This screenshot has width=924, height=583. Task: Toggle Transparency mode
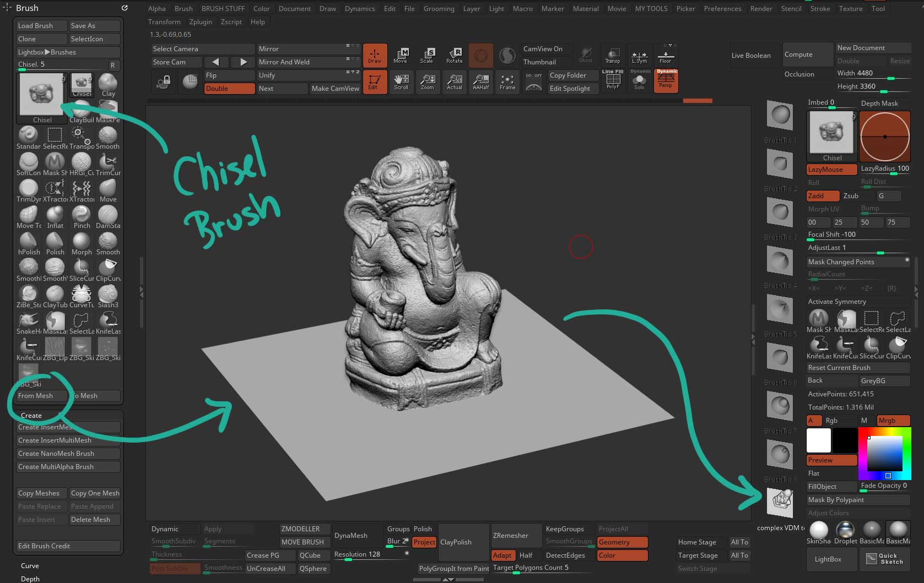pyautogui.click(x=613, y=56)
